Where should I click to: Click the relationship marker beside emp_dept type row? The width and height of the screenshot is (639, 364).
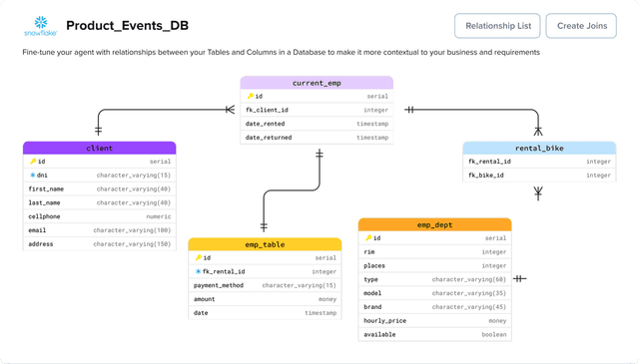pos(519,279)
